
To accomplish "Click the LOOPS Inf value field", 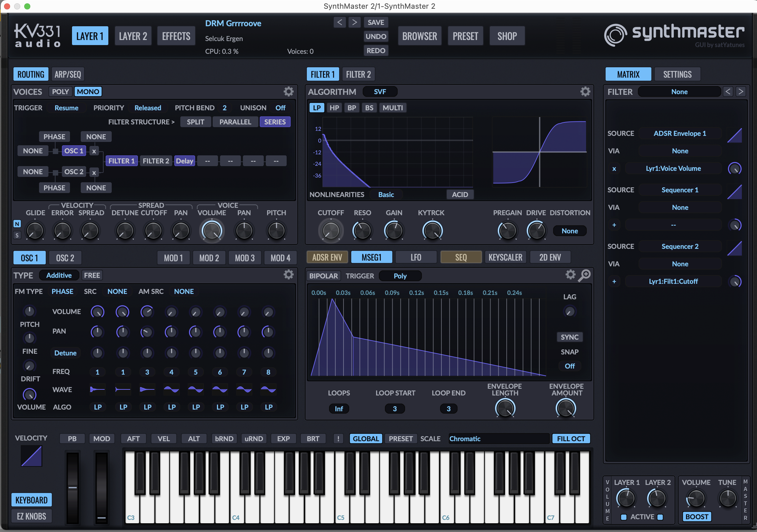I will 339,409.
